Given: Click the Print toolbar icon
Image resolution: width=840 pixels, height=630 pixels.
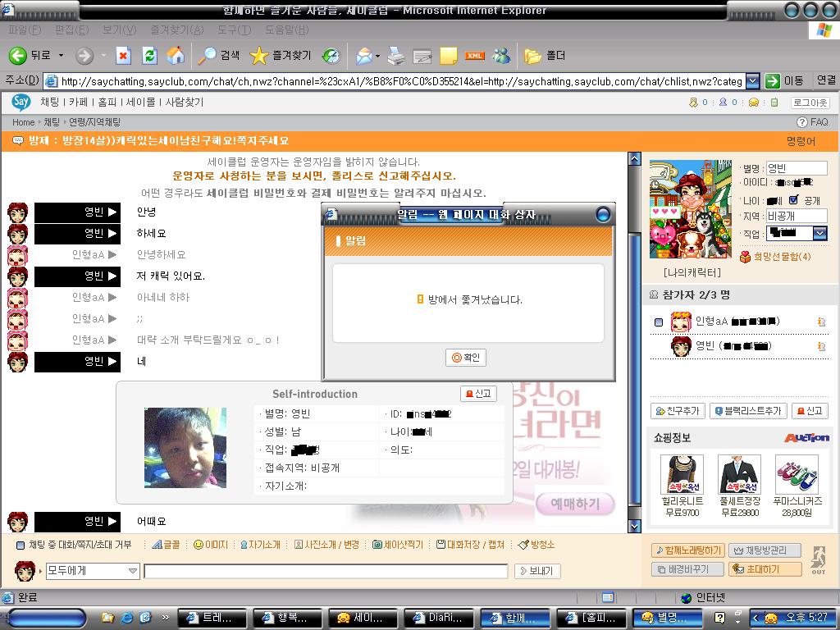Looking at the screenshot, I should point(395,56).
